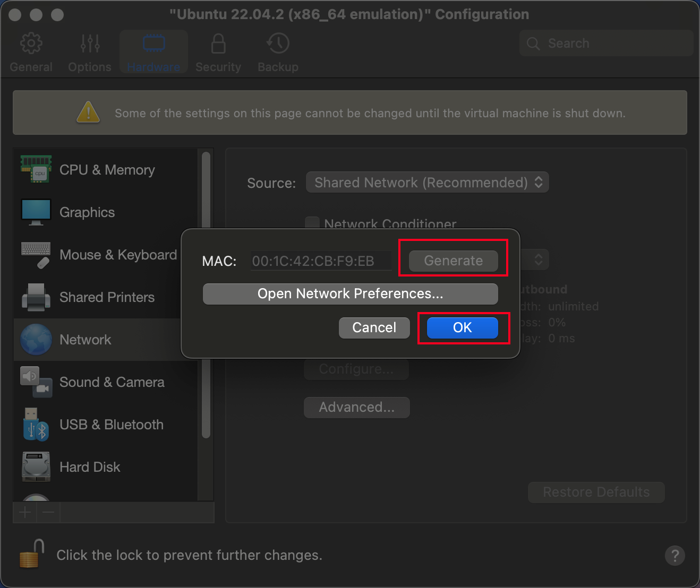Click the USB & Bluetooth icon
The image size is (700, 588).
pyautogui.click(x=36, y=425)
